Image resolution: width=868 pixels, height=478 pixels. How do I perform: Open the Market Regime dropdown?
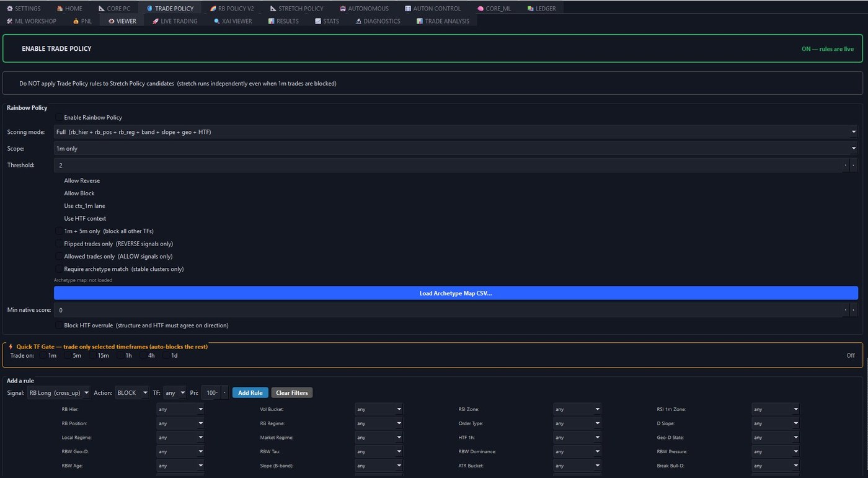(379, 438)
